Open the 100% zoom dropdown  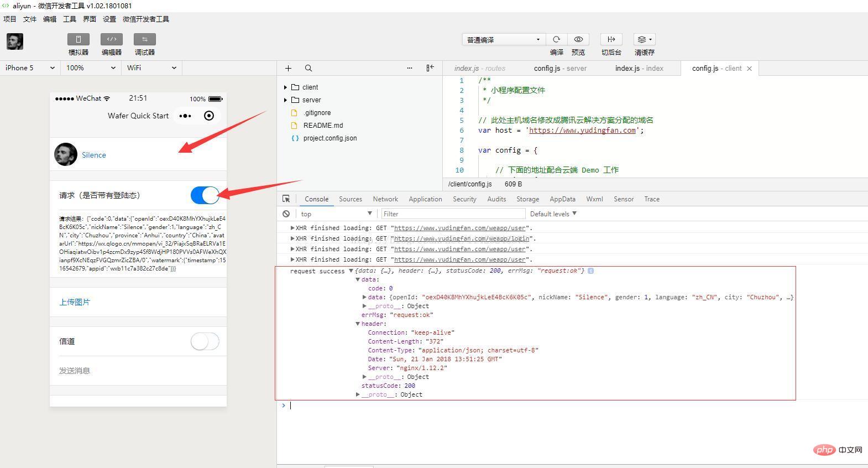pyautogui.click(x=91, y=68)
